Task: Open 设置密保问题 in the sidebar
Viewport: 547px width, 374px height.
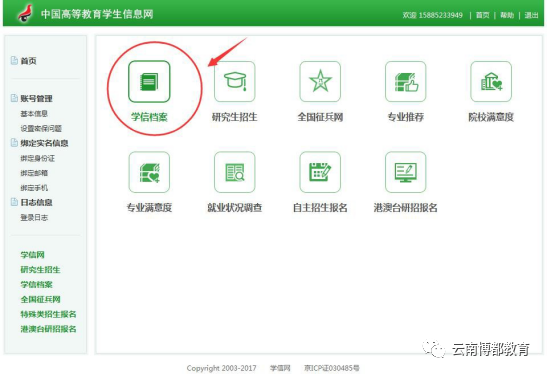Action: (x=41, y=128)
